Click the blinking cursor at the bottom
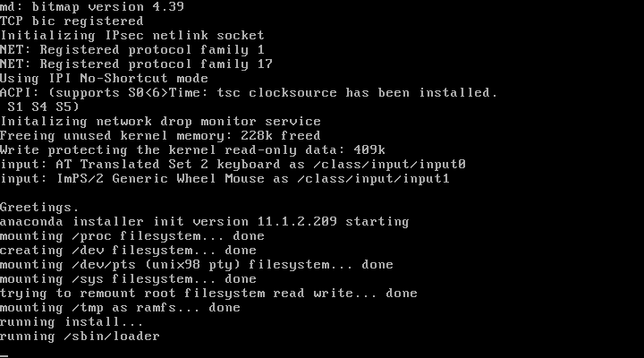The height and width of the screenshot is (358, 644). (x=4, y=356)
